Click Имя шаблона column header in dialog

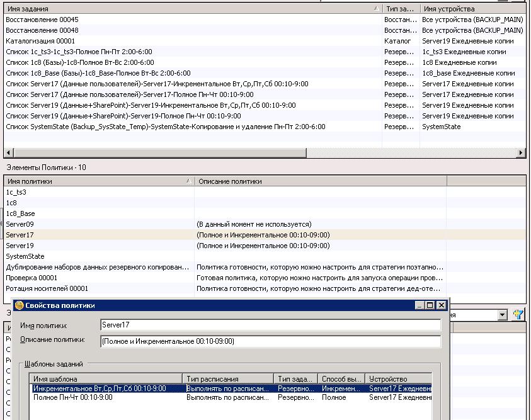pos(106,379)
